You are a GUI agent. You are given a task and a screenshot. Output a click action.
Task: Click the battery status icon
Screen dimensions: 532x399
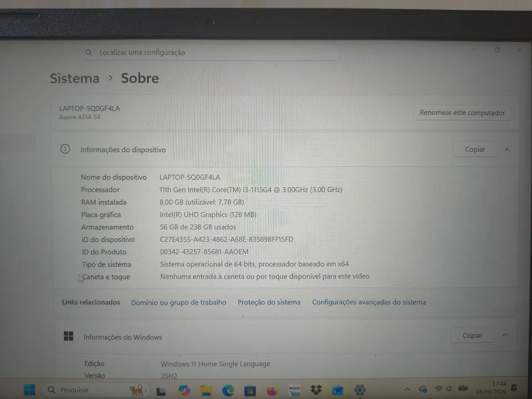tap(463, 389)
